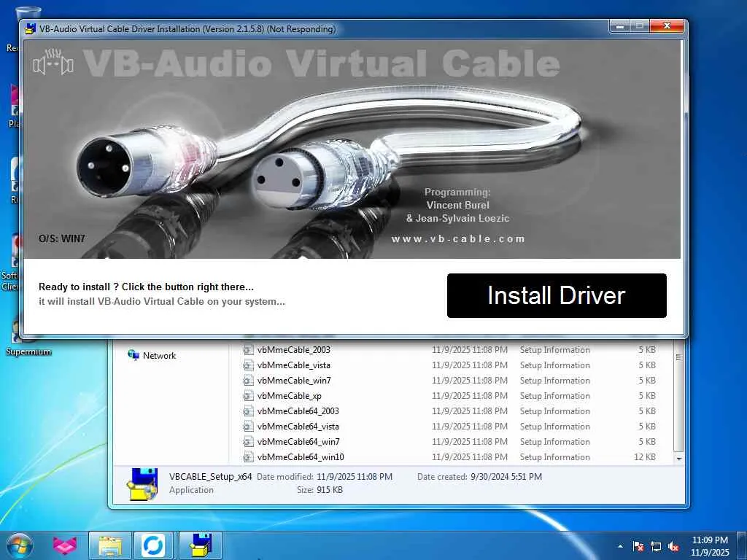The image size is (747, 560).
Task: Click the Install Driver button
Action: (557, 295)
